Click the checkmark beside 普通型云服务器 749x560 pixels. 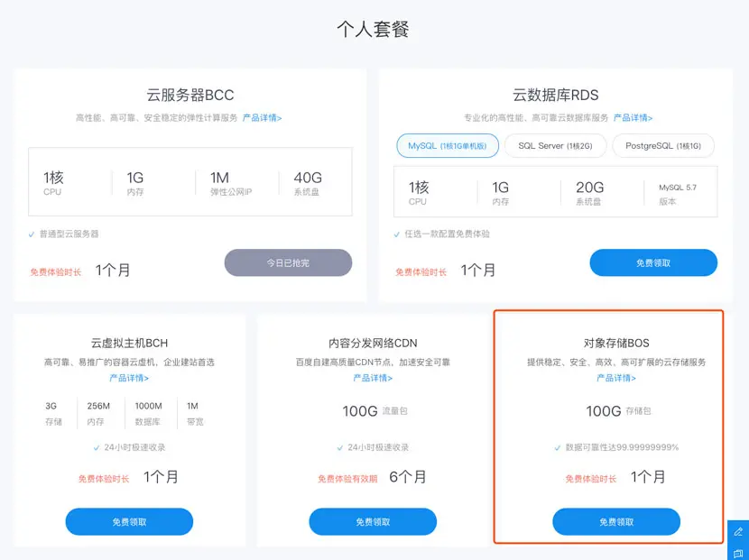tap(32, 234)
